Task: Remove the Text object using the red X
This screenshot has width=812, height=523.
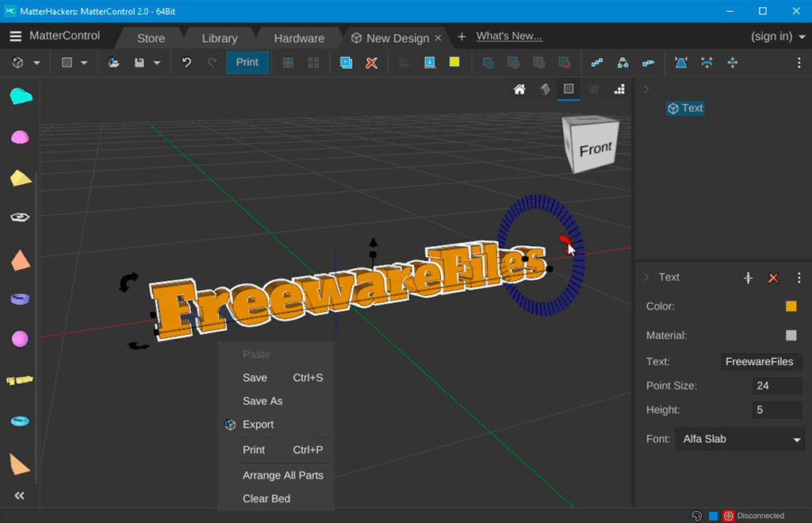Action: tap(773, 278)
